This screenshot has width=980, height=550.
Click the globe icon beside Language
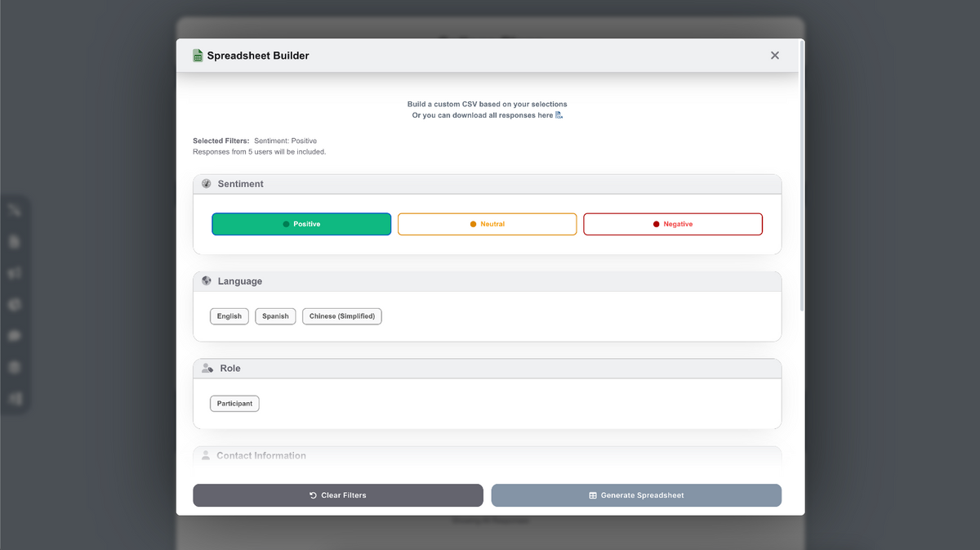click(x=206, y=280)
